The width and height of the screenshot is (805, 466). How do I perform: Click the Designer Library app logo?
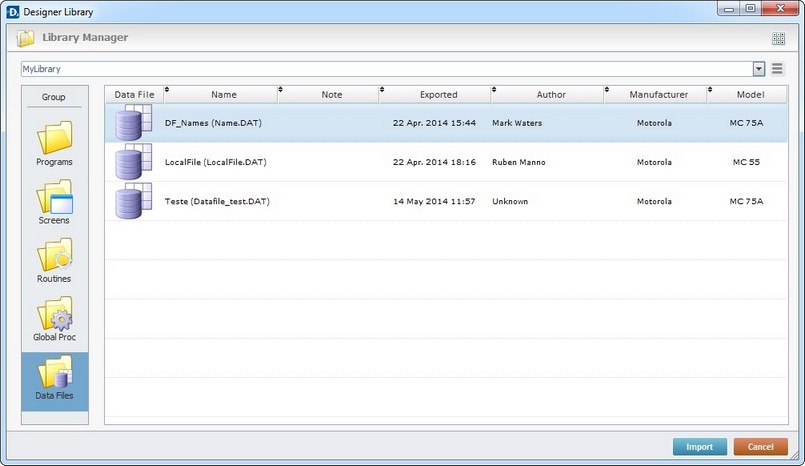click(x=13, y=12)
